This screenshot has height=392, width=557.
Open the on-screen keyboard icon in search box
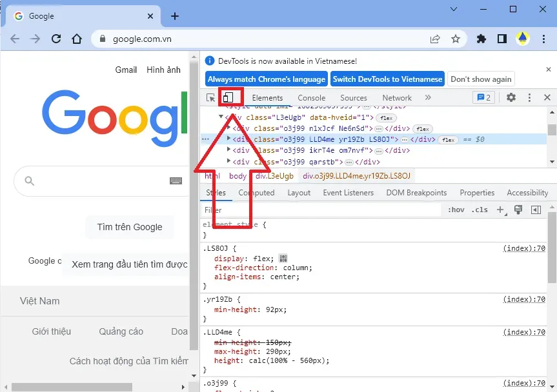[x=176, y=181]
